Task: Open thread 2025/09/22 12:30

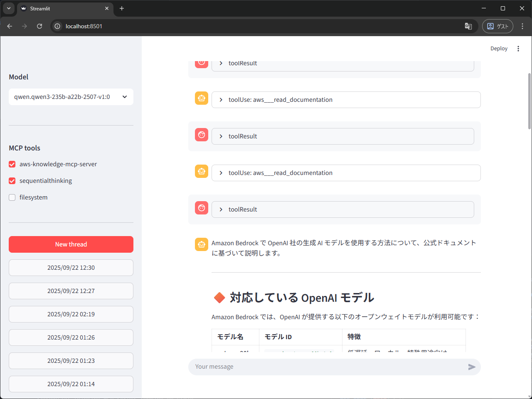Action: point(71,268)
